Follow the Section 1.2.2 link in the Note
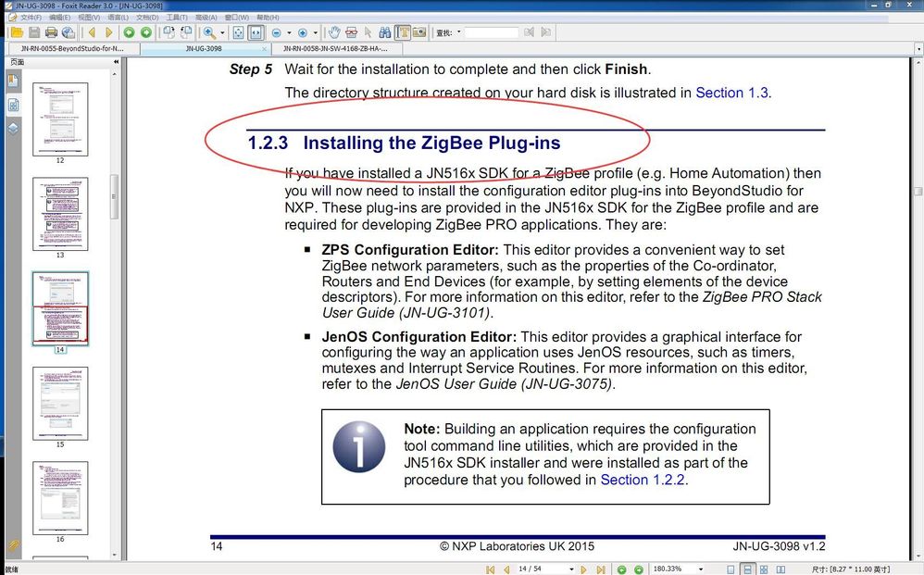This screenshot has width=924, height=575. [x=643, y=481]
